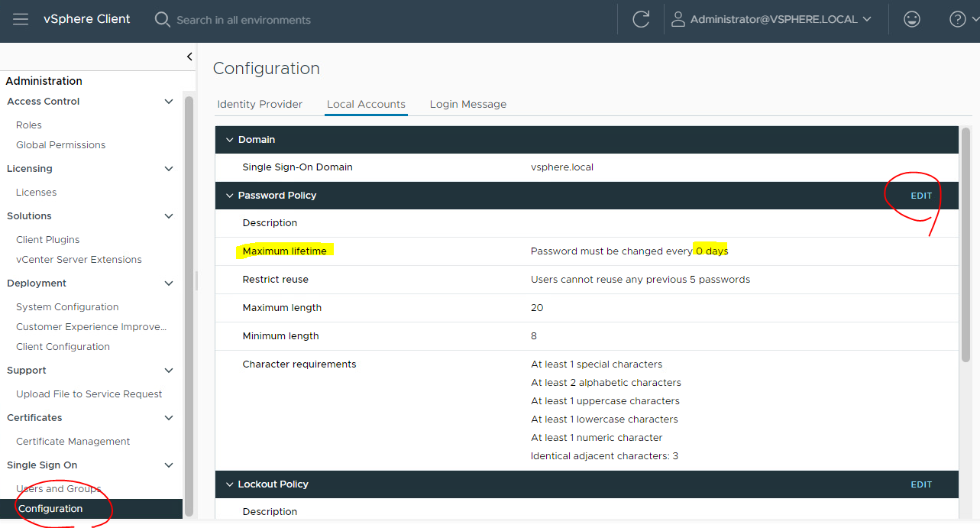
Task: Open Certificate Management page
Action: click(x=73, y=442)
